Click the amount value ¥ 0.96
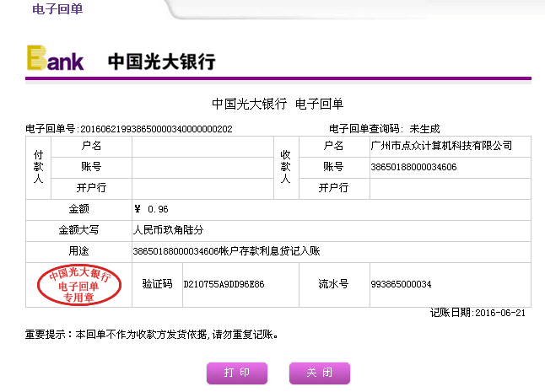The width and height of the screenshot is (545, 392). (x=151, y=209)
